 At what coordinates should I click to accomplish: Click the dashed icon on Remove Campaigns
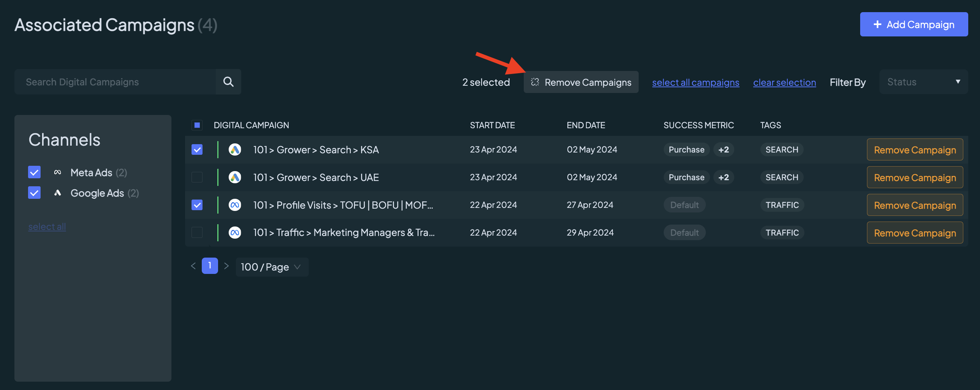pyautogui.click(x=535, y=82)
